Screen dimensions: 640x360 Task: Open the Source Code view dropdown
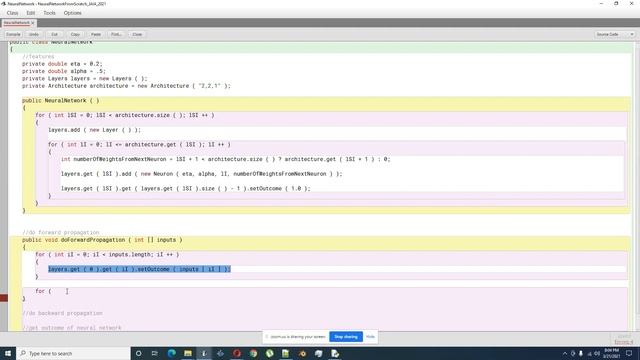click(615, 34)
